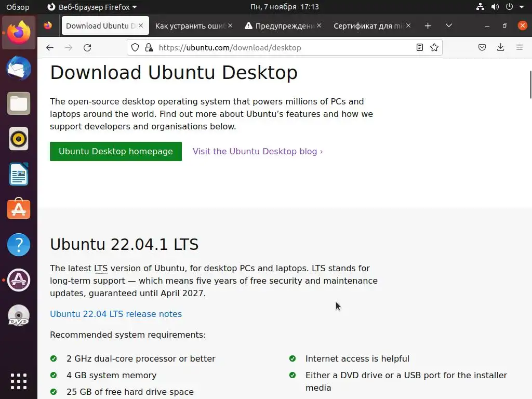Save page to Pocket
This screenshot has width=532, height=399.
click(x=482, y=48)
